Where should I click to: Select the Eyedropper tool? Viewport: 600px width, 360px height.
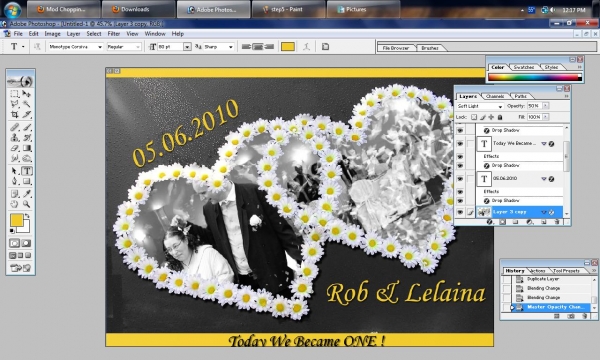(x=26, y=194)
